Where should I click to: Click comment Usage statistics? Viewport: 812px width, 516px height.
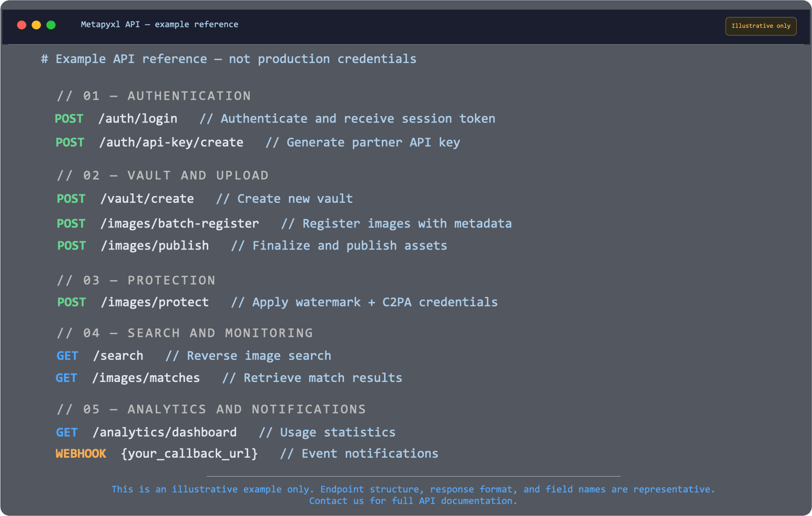(327, 432)
